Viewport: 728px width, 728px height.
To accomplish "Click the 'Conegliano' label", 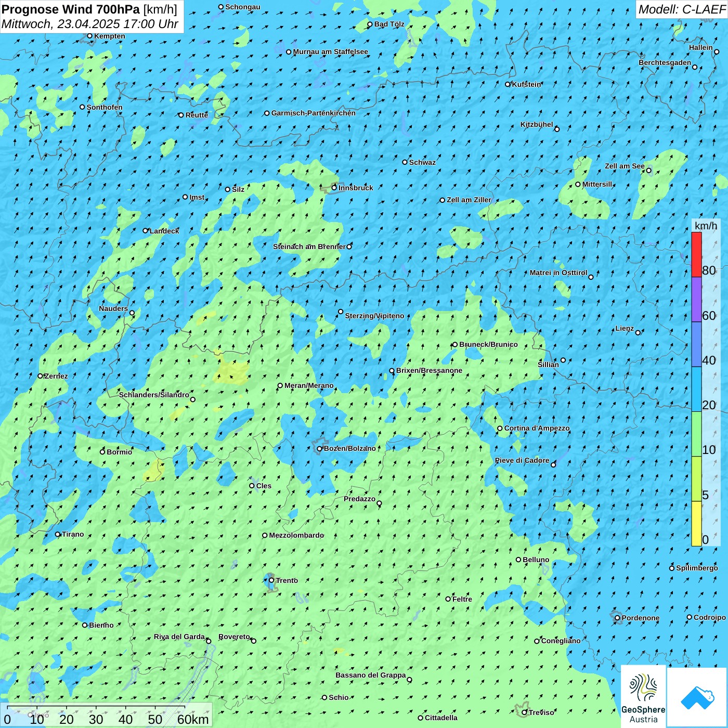I will (561, 641).
